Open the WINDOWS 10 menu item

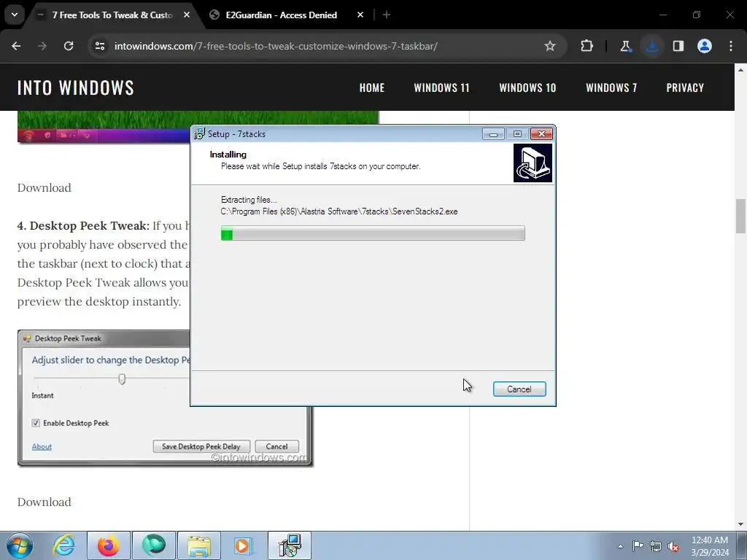527,87
